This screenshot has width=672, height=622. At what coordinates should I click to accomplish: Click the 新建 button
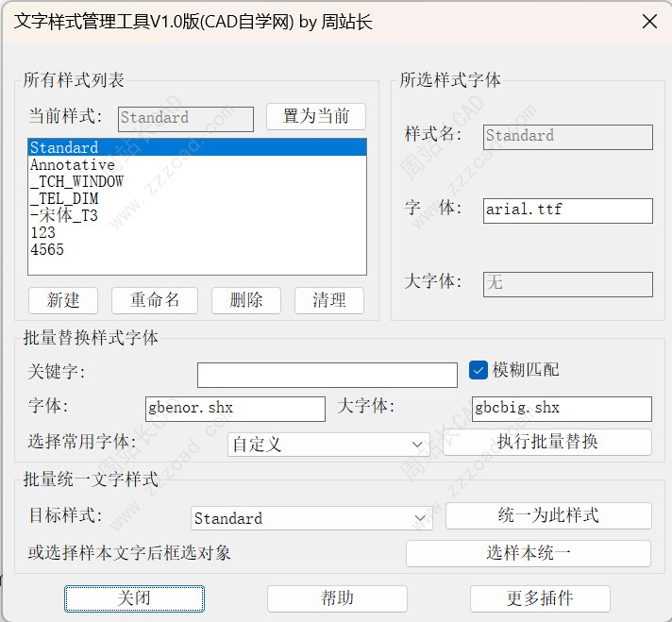pyautogui.click(x=63, y=300)
